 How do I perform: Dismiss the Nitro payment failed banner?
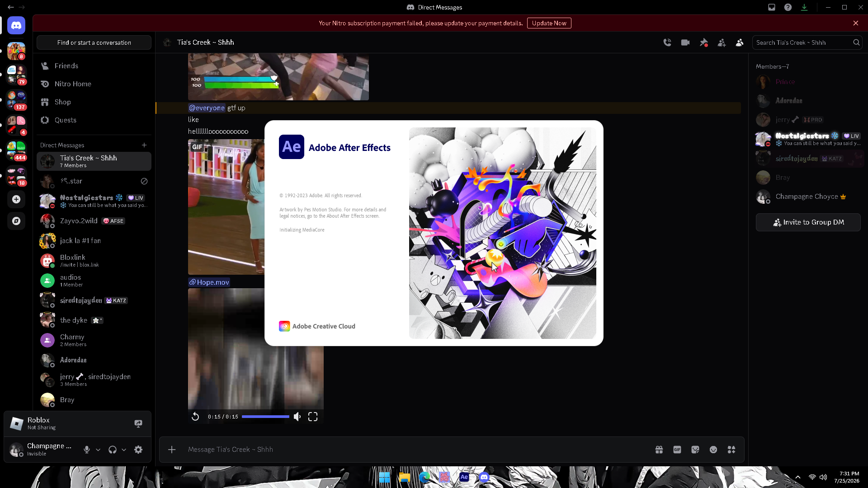[856, 23]
